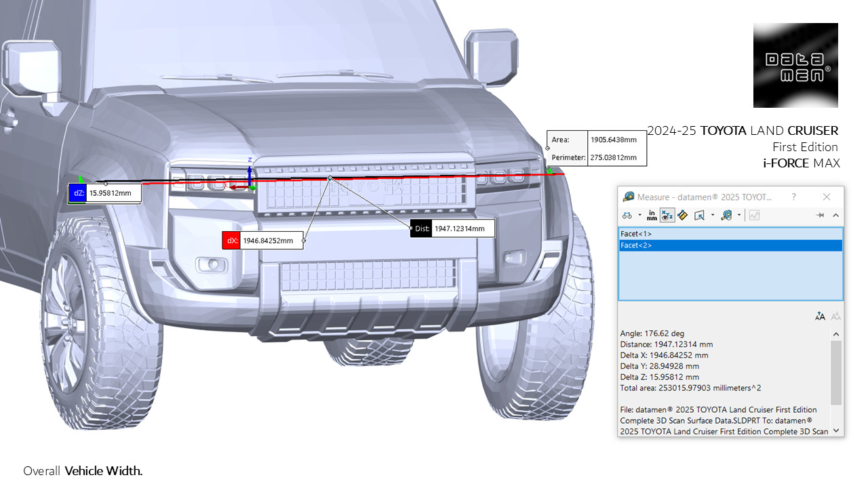Click the black Dist color tag
Viewport: 868px width, 488px height.
(x=420, y=228)
